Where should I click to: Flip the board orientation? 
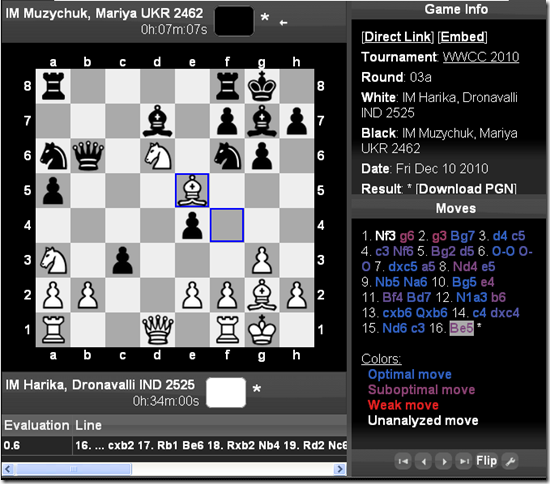pyautogui.click(x=486, y=461)
